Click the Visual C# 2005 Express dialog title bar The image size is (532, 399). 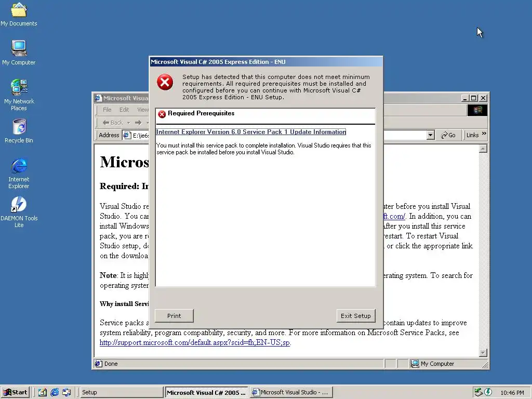click(267, 62)
